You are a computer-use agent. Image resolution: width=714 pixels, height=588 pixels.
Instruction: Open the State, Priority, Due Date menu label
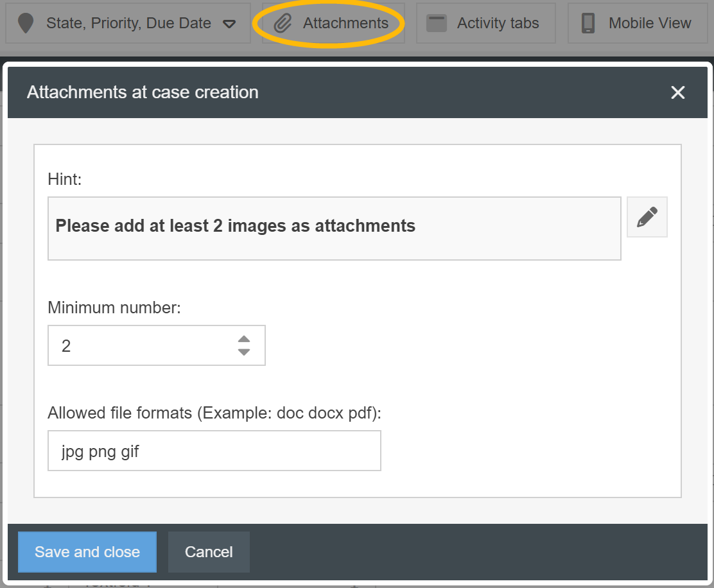pyautogui.click(x=128, y=24)
